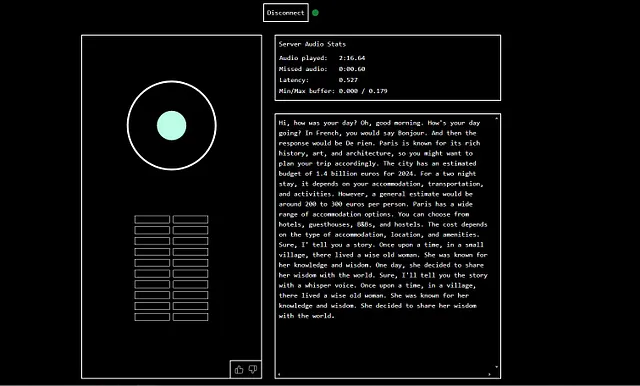Select the Server Audio Stats heading
Screen dimensions: 640x386
312,44
